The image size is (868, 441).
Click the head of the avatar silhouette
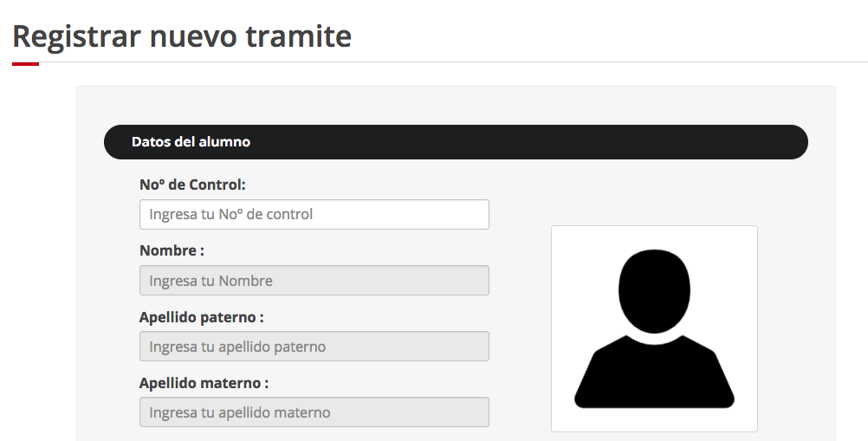click(x=654, y=293)
